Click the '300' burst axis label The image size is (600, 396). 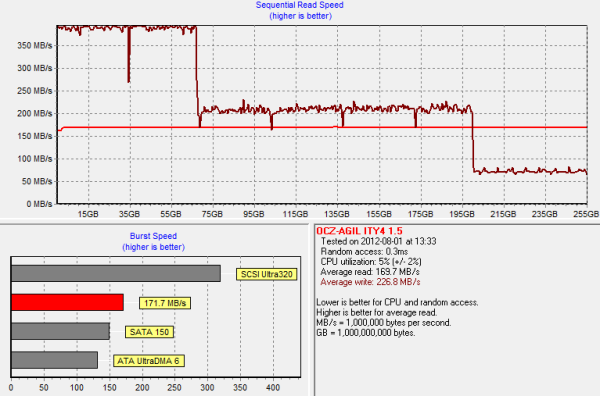(x=207, y=388)
